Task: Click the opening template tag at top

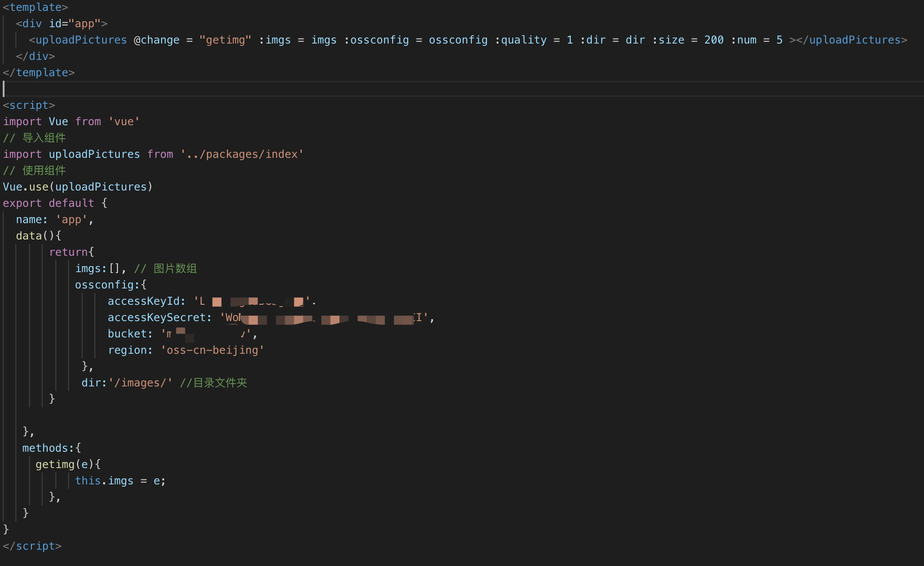Action: pos(35,7)
